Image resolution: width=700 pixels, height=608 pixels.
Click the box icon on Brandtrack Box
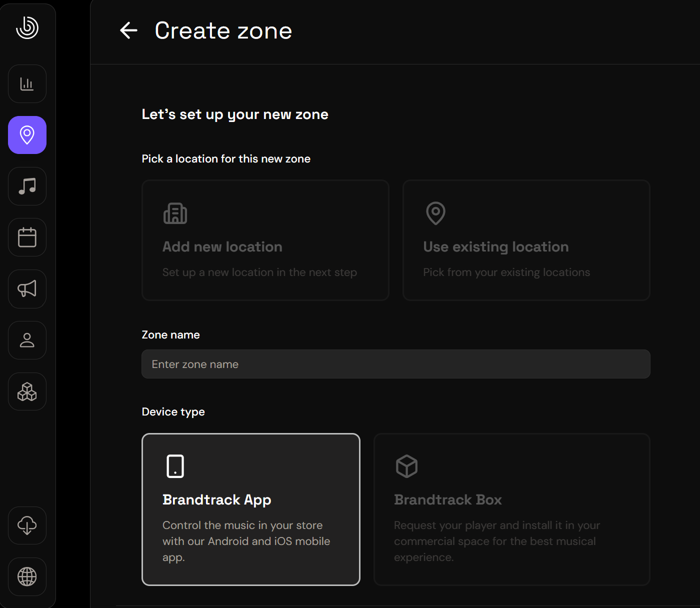[x=406, y=466]
